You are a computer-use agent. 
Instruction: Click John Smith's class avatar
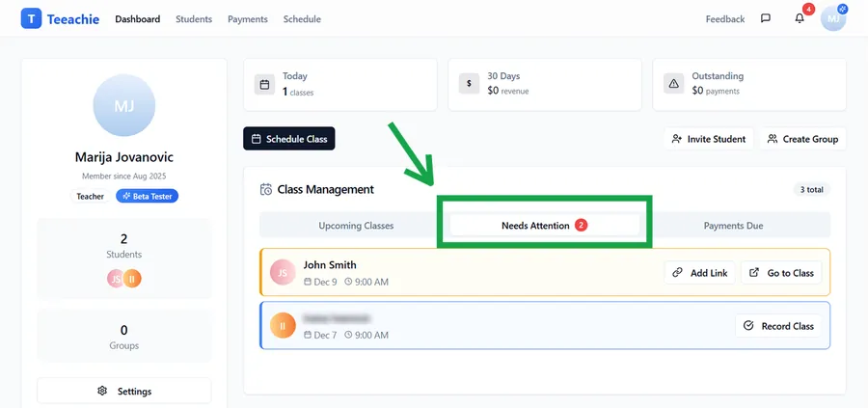click(x=283, y=273)
